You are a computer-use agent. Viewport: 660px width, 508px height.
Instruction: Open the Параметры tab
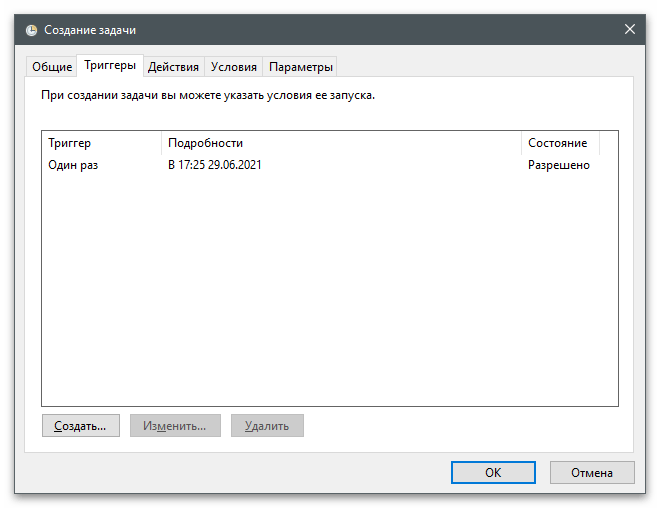(301, 67)
